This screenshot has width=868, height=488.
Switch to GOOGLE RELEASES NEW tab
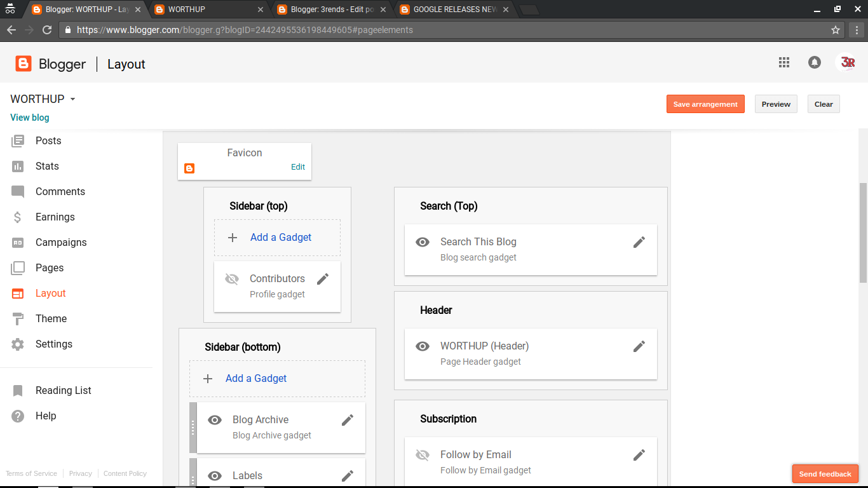[x=454, y=10]
